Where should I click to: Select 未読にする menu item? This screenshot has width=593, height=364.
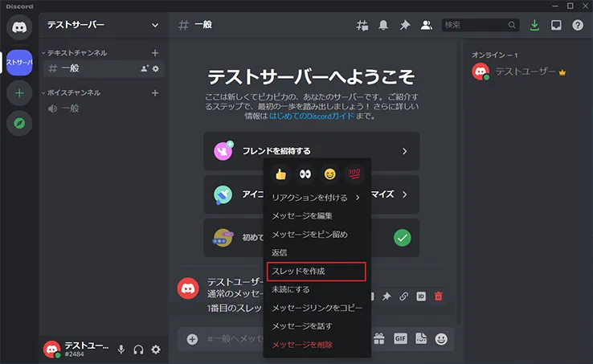pyautogui.click(x=317, y=289)
